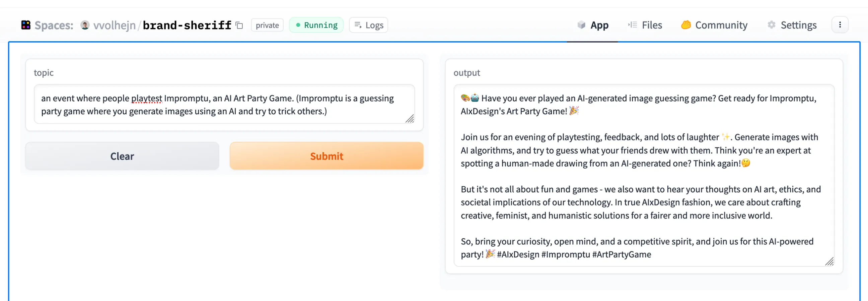Click the Hugging Face Spaces logo icon

tap(25, 25)
